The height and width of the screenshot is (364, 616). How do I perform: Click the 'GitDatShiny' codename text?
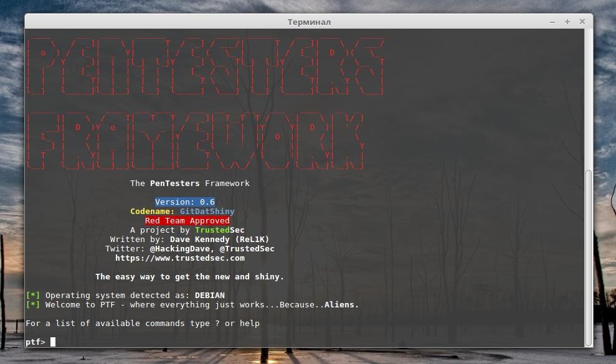[207, 212]
